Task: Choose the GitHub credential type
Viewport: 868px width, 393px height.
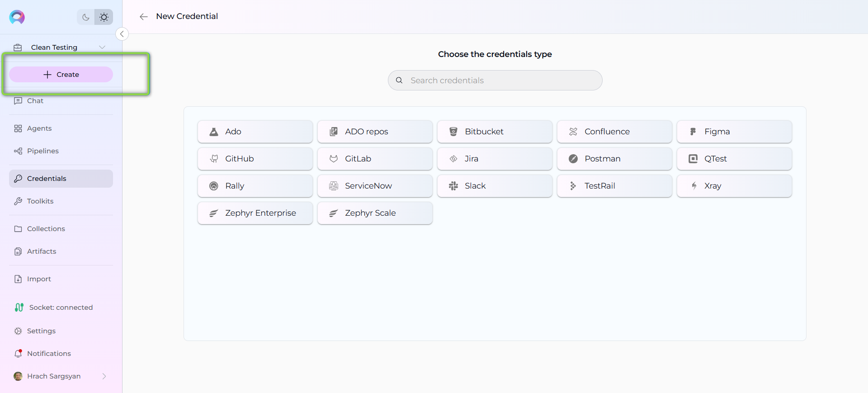Action: coord(255,159)
